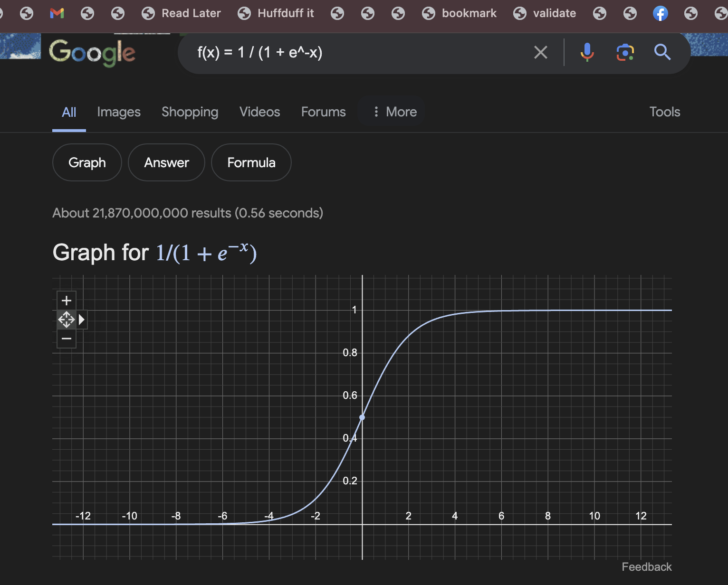Open the Tools options
Viewport: 728px width, 585px height.
664,112
